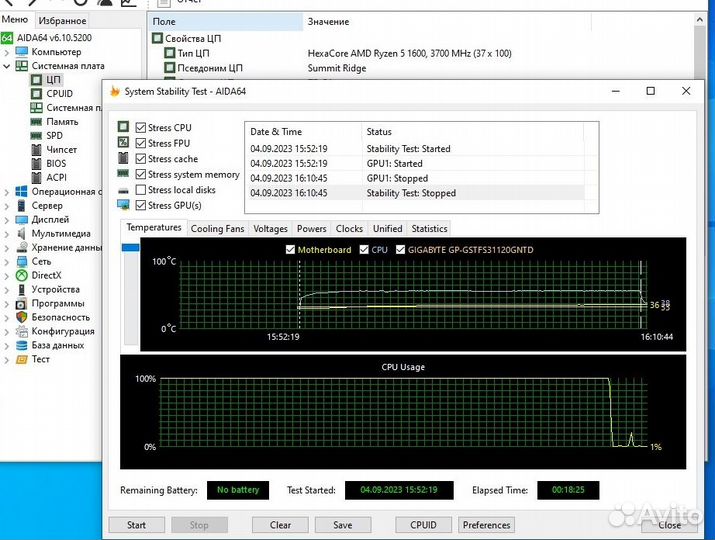Select the Сервер tower icon
The width and height of the screenshot is (715, 540).
[21, 206]
